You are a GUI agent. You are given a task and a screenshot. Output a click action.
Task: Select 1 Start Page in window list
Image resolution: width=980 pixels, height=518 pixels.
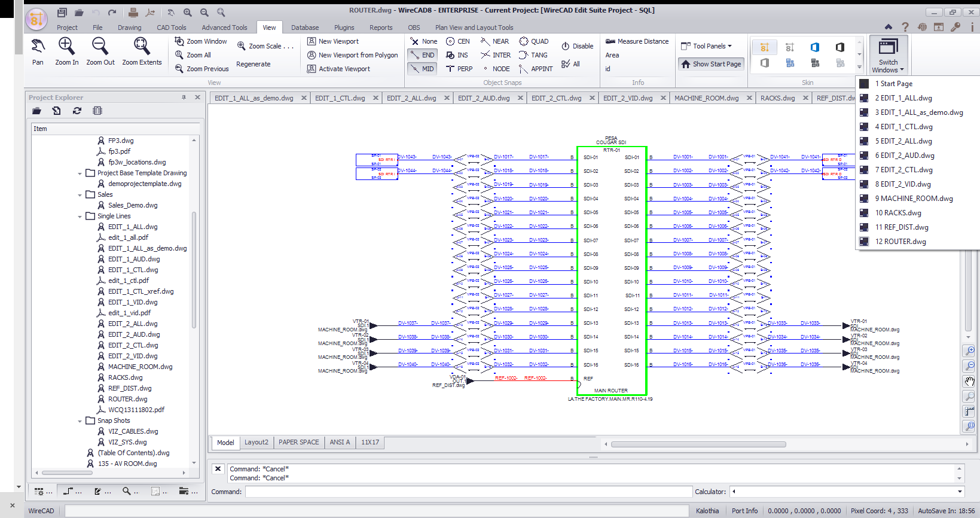click(x=894, y=84)
